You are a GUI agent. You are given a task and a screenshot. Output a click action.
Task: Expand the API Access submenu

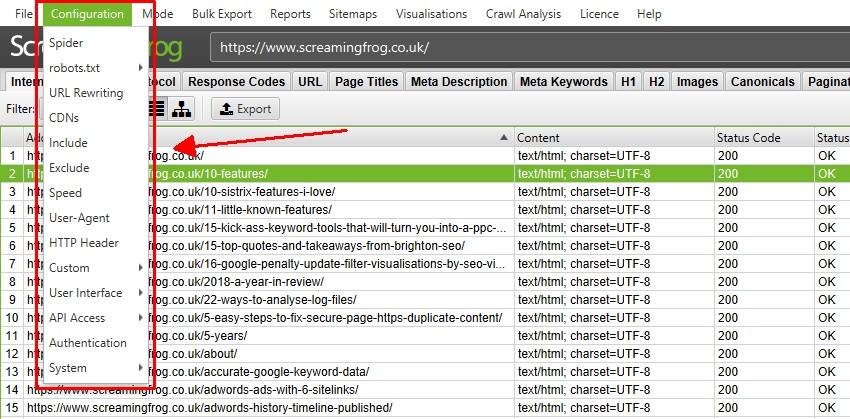95,318
